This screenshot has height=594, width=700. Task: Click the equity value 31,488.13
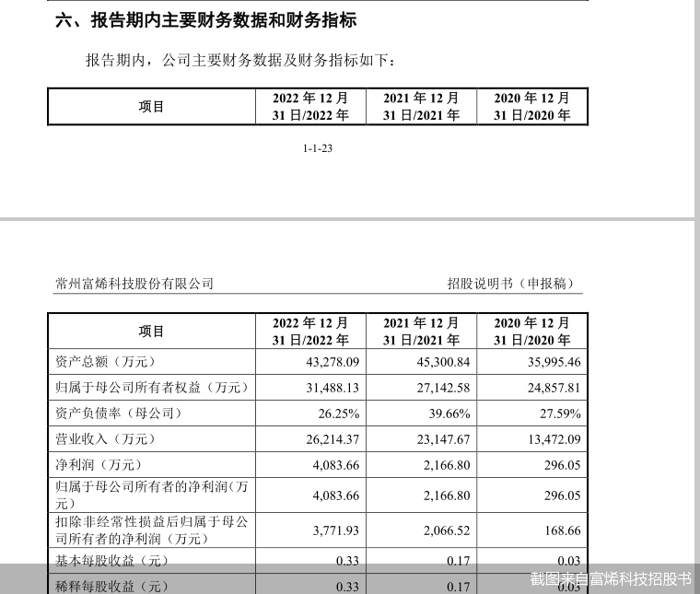pyautogui.click(x=332, y=388)
